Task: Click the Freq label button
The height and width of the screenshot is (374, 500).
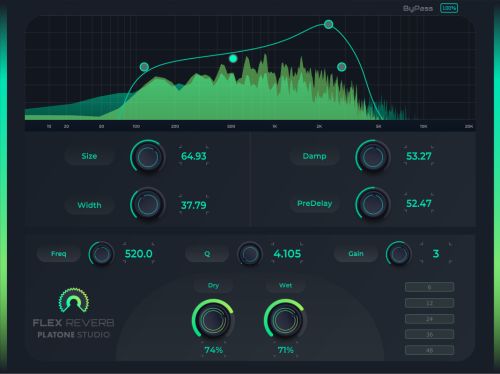Action: coord(59,254)
